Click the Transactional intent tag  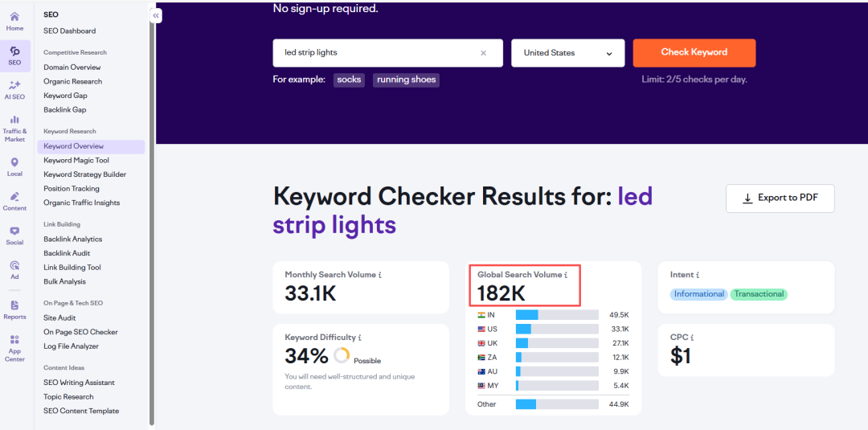click(759, 294)
